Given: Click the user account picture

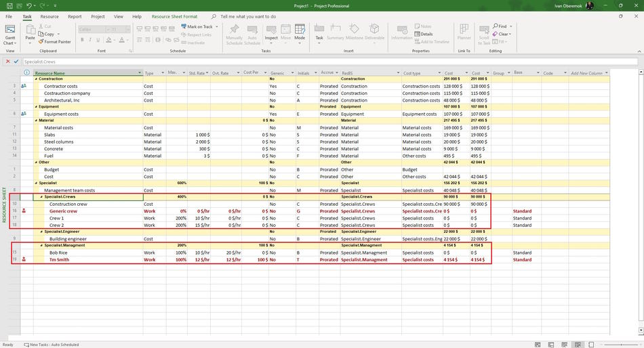Looking at the screenshot, I should coord(590,5).
